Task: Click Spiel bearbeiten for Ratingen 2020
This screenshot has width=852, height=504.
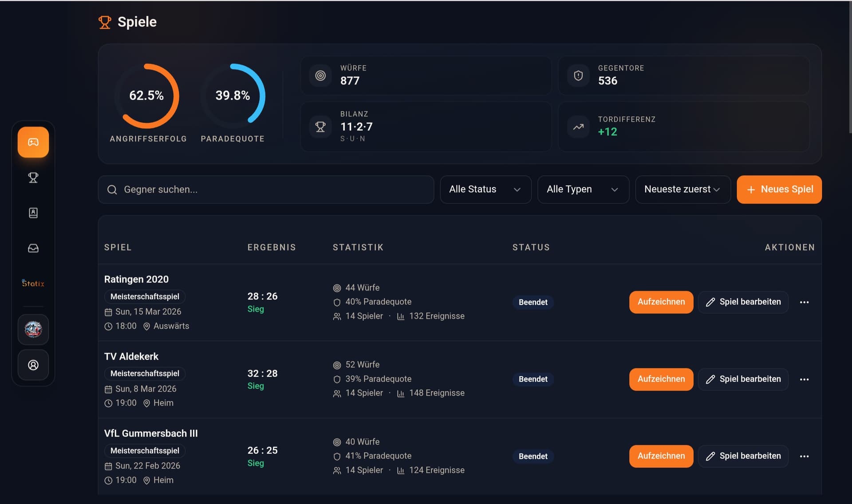Action: tap(743, 302)
